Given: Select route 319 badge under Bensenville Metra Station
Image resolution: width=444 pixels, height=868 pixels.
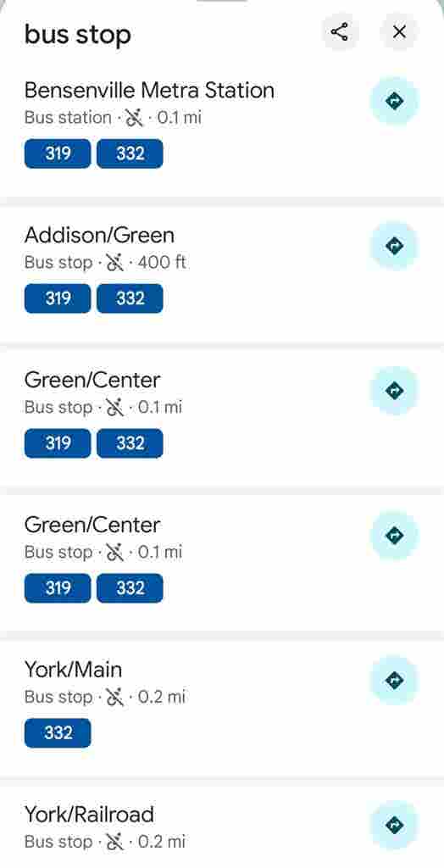Looking at the screenshot, I should [58, 153].
